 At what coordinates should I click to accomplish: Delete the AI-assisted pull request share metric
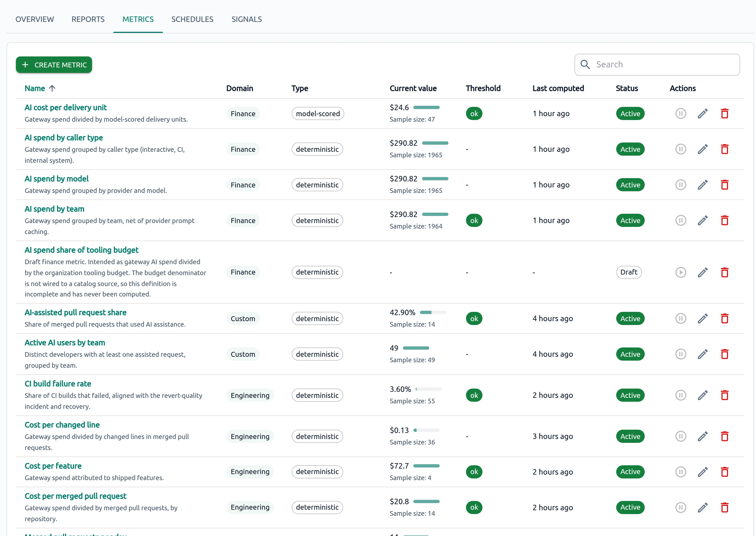(725, 318)
